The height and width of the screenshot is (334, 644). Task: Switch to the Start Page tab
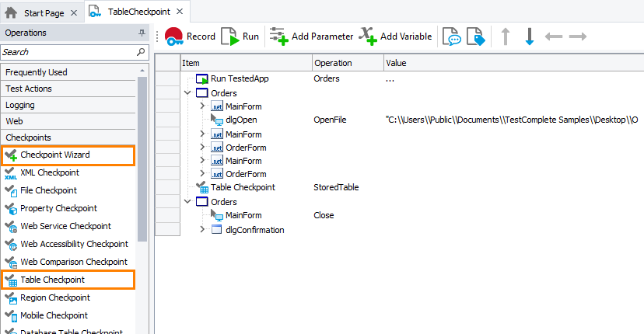point(36,12)
